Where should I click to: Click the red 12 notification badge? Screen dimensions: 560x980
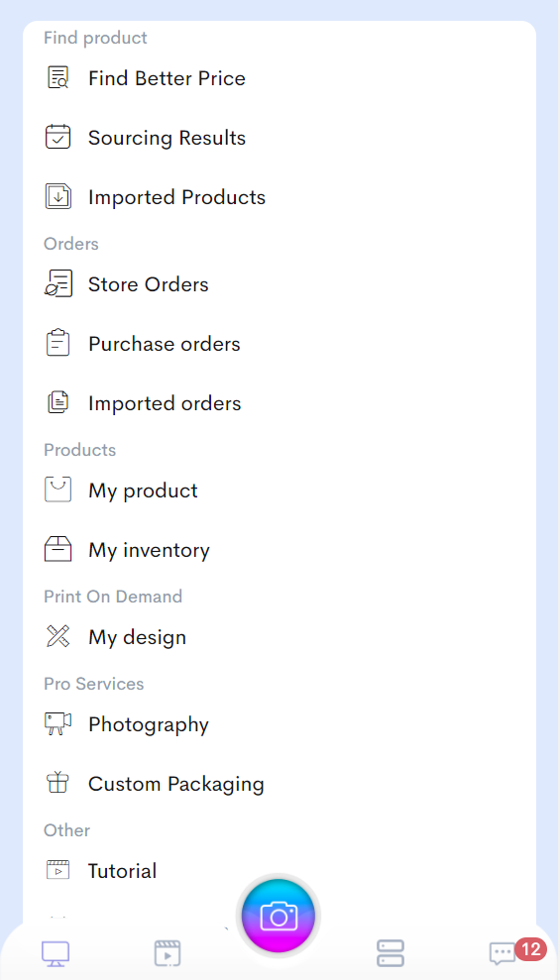(x=530, y=949)
